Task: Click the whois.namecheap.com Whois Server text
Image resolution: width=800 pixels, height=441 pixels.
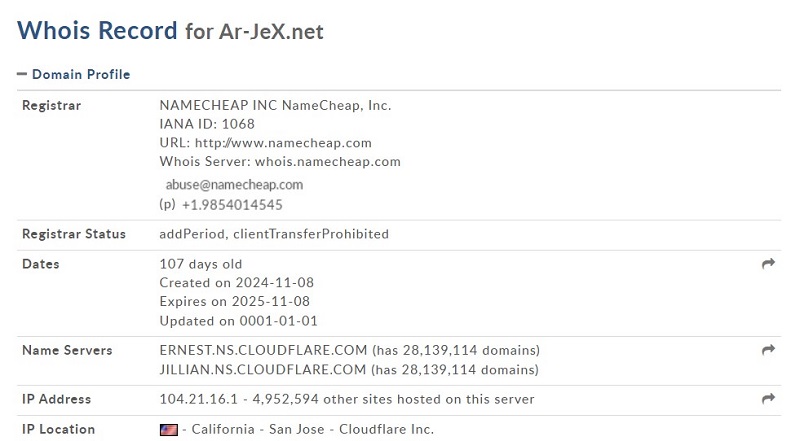Action: pos(327,161)
